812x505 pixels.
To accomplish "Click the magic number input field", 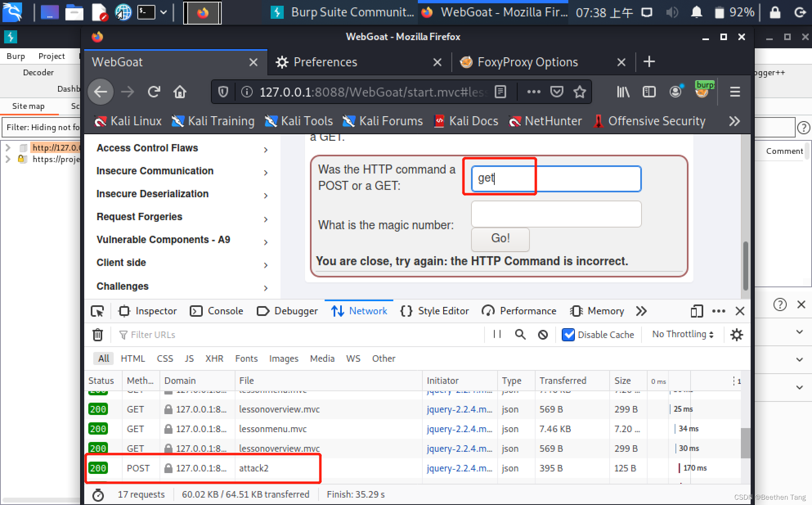I will 556,214.
